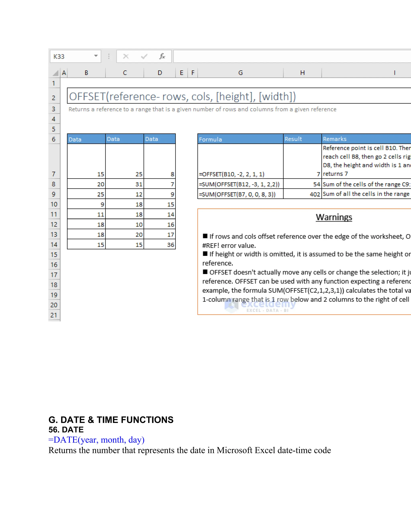Screen dimensions: 411x532
Task: Click cell with value 20 in row 8
Action: 86,184
